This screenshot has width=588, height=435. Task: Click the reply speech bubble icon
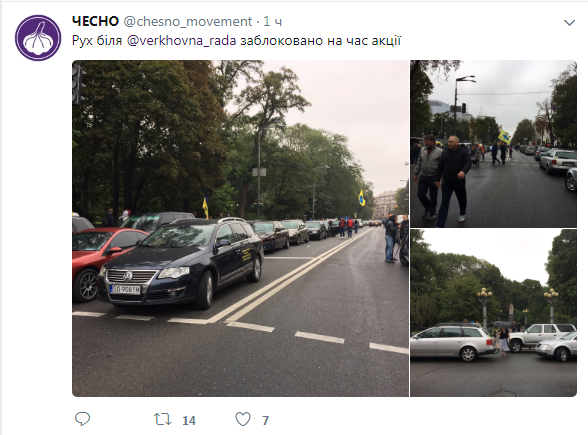[82, 419]
